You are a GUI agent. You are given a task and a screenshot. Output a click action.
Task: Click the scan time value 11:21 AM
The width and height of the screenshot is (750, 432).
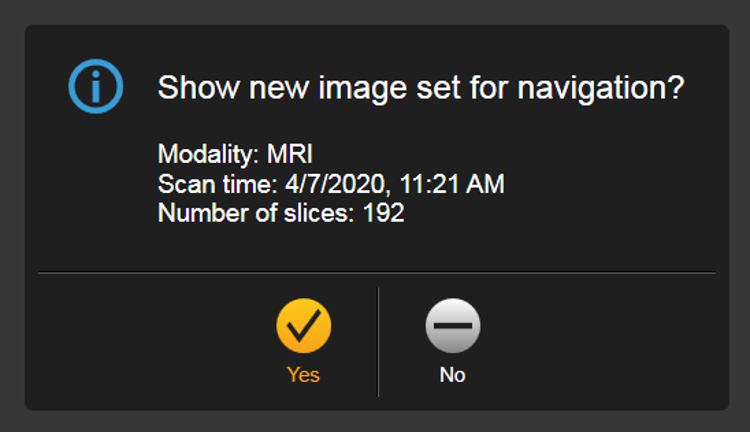[x=452, y=184]
